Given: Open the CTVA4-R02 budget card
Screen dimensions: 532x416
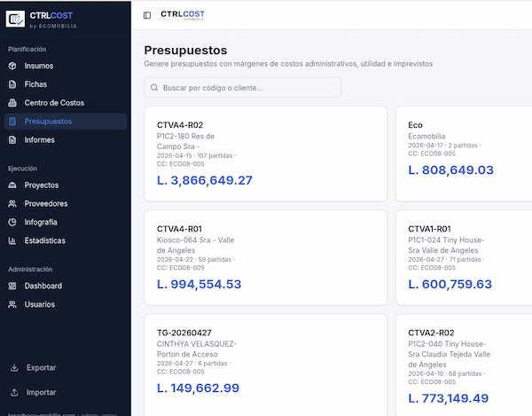Looking at the screenshot, I should click(x=266, y=153).
